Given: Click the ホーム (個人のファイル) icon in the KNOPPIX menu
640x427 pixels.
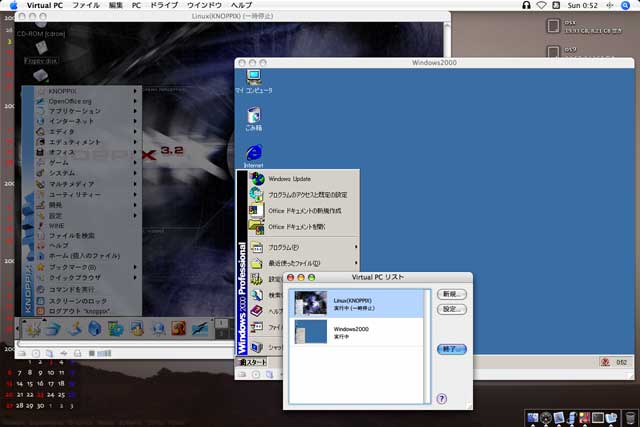Looking at the screenshot, I should point(40,256).
